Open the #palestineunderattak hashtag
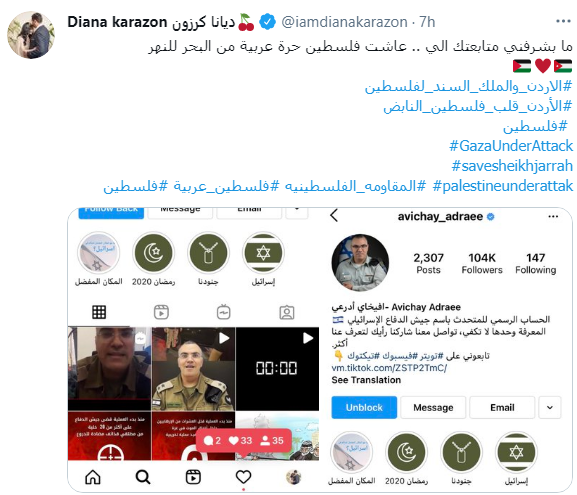Screen dimensions: 577x495 pyautogui.click(x=503, y=186)
